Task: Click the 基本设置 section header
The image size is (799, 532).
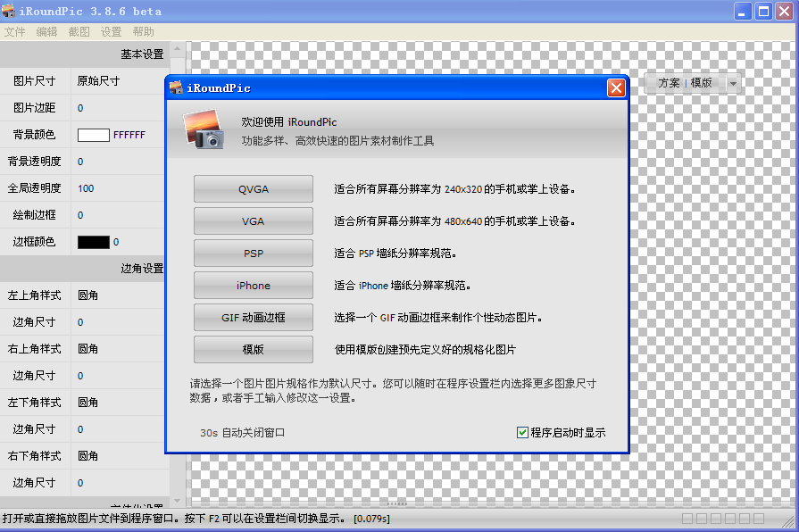Action: pos(85,54)
